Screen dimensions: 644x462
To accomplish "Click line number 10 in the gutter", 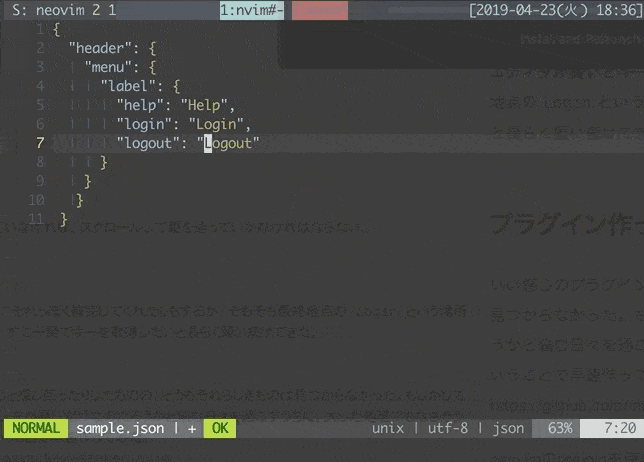I will point(36,200).
